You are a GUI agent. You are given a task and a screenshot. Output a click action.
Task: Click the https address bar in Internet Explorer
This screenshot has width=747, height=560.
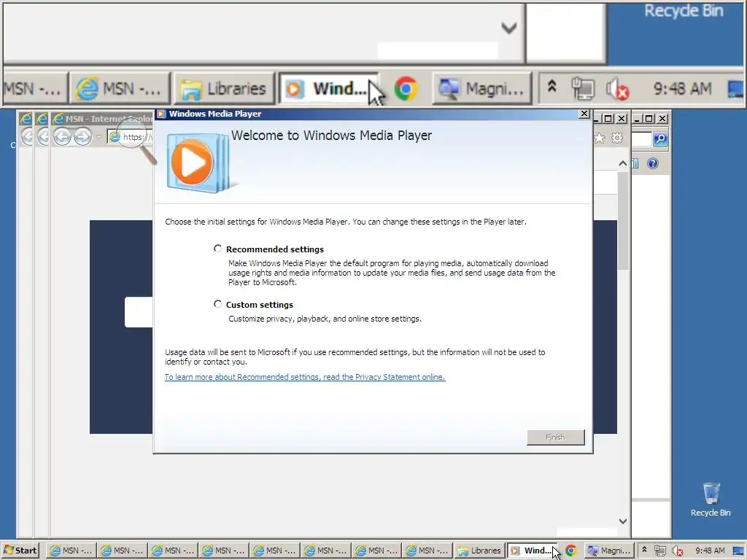click(x=130, y=137)
